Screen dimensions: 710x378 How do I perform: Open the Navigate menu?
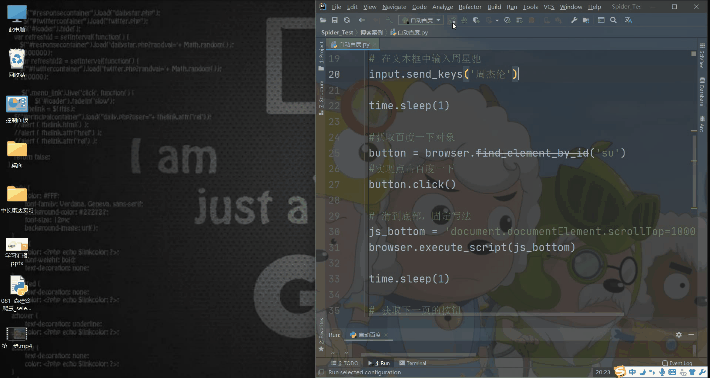click(394, 7)
